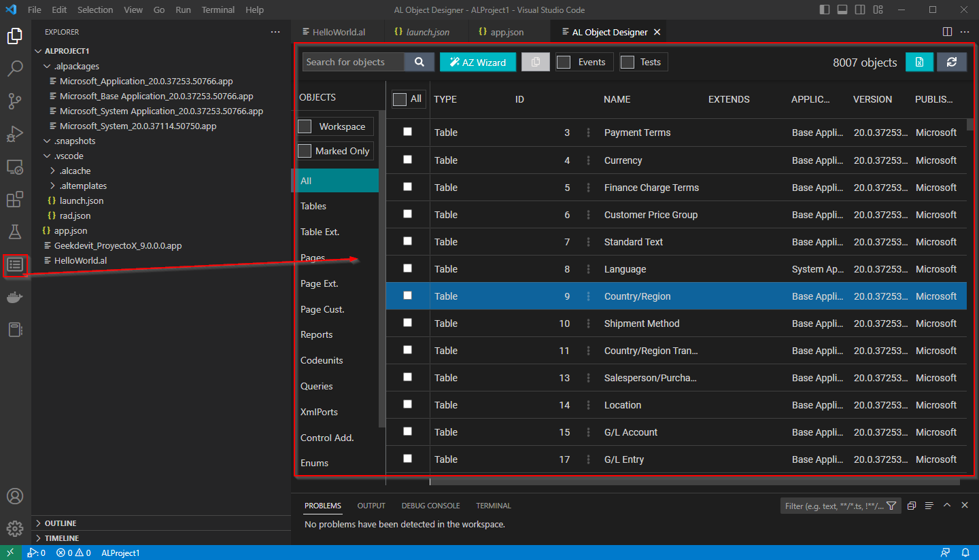Viewport: 979px width, 560px height.
Task: Collapse the .alpackages folder
Action: pyautogui.click(x=47, y=67)
